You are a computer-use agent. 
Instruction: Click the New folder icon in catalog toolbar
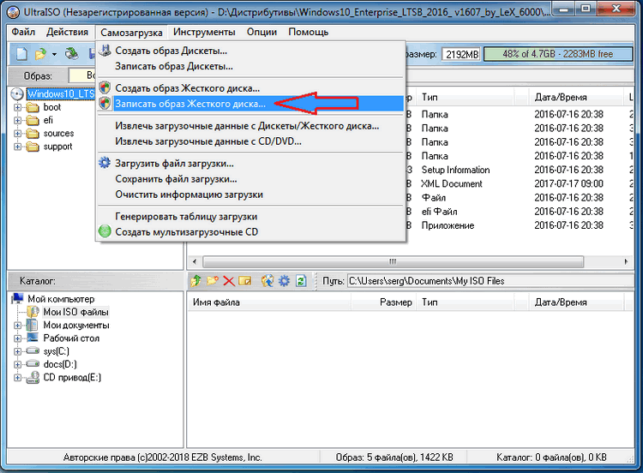pos(212,281)
